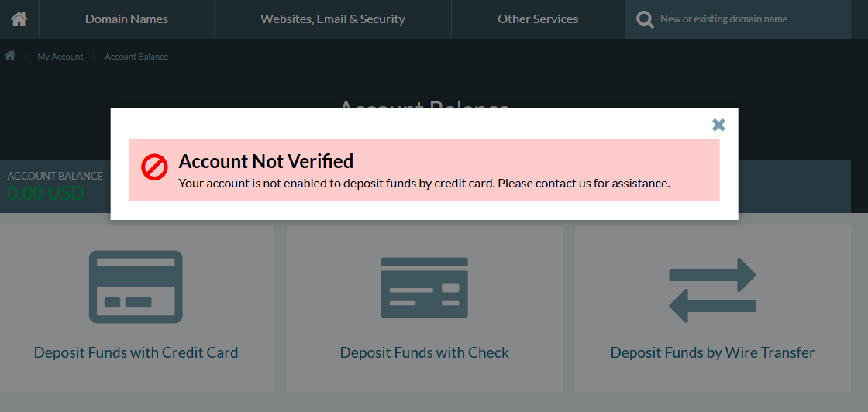Click the Account Not Verified heading
This screenshot has width=868, height=412.
pos(266,161)
